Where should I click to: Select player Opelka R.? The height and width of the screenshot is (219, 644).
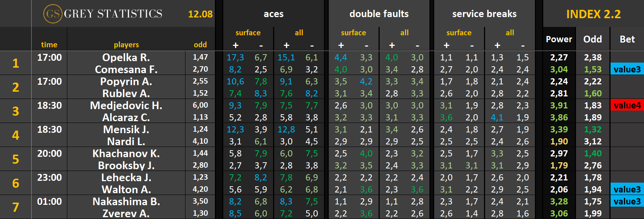(x=126, y=57)
